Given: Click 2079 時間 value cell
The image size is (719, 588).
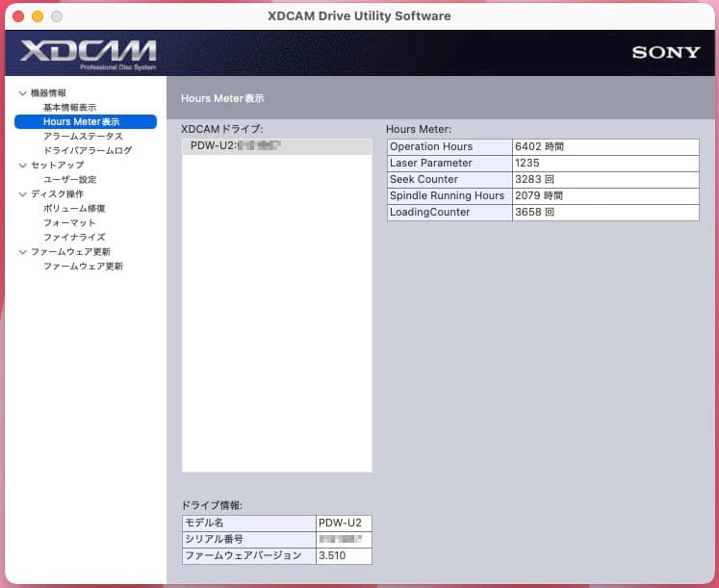Looking at the screenshot, I should pyautogui.click(x=605, y=196).
